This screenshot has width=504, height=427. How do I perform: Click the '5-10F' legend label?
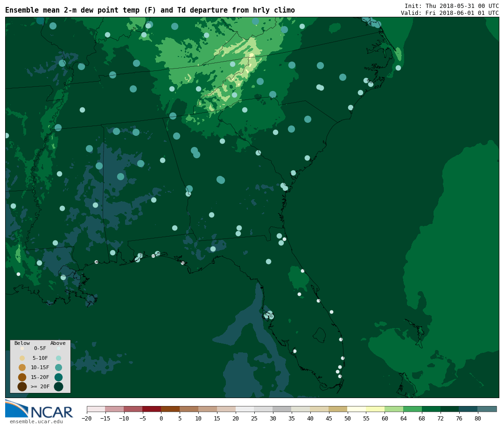click(x=40, y=358)
